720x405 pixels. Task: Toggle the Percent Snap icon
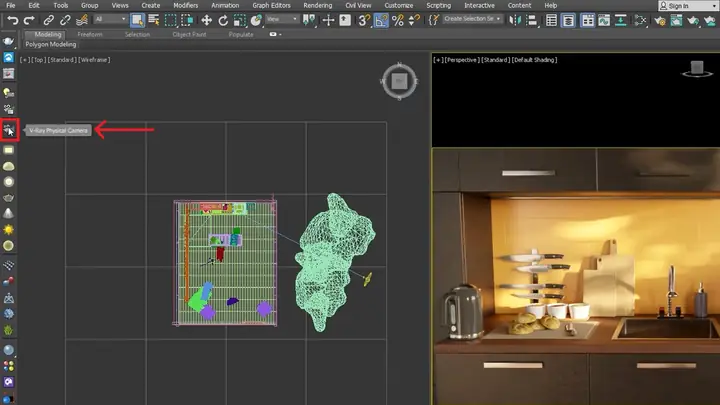398,20
